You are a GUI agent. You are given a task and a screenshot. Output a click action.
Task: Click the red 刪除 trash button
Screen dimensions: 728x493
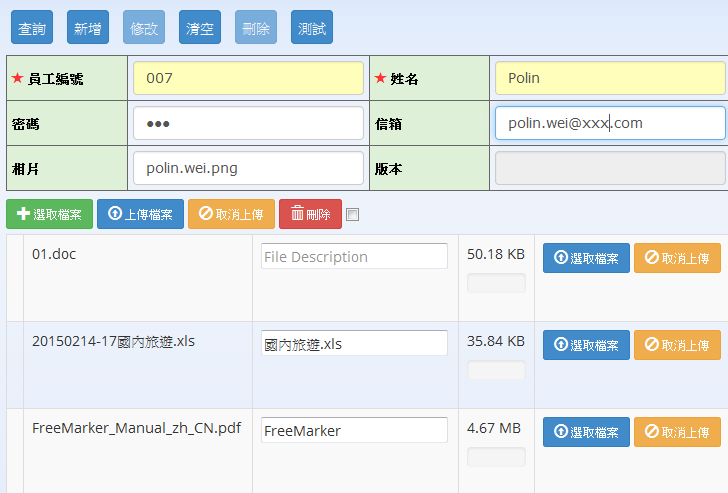tap(310, 214)
